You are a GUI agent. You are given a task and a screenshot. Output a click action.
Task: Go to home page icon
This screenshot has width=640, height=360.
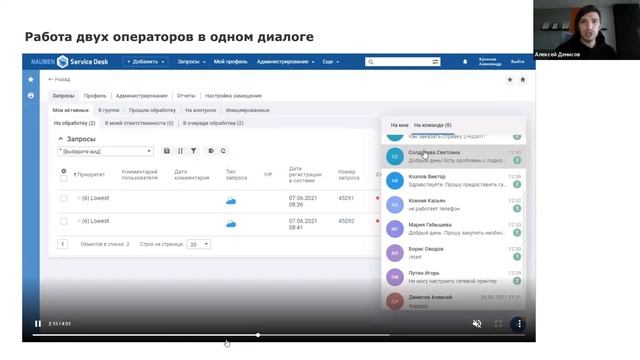[522, 80]
